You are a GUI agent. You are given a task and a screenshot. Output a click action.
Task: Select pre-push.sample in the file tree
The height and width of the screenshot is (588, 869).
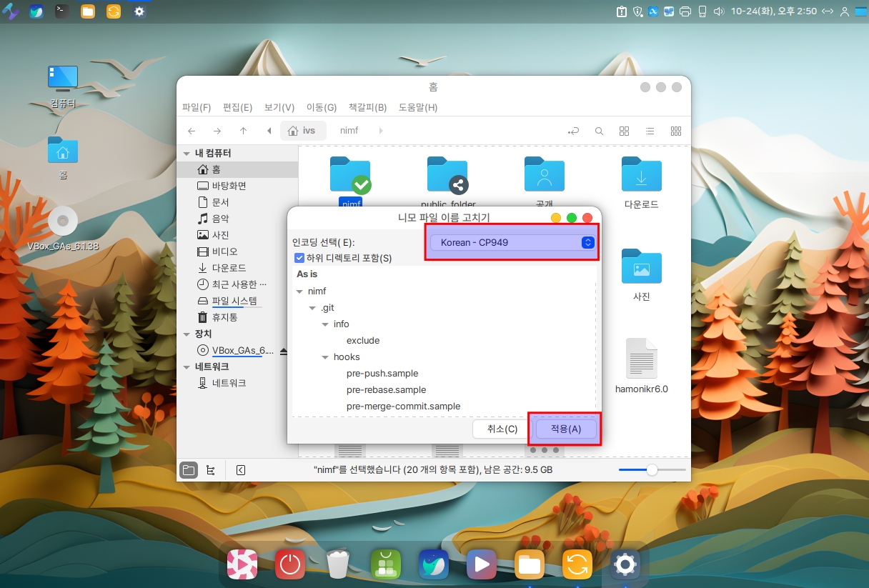(382, 374)
